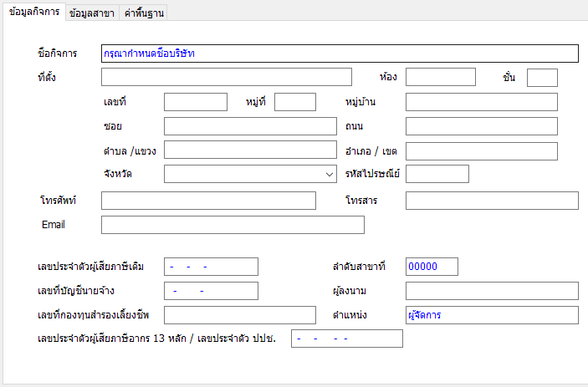The width and height of the screenshot is (588, 387).
Task: Click the ชื่อกิจการ company name field
Action: [x=340, y=53]
